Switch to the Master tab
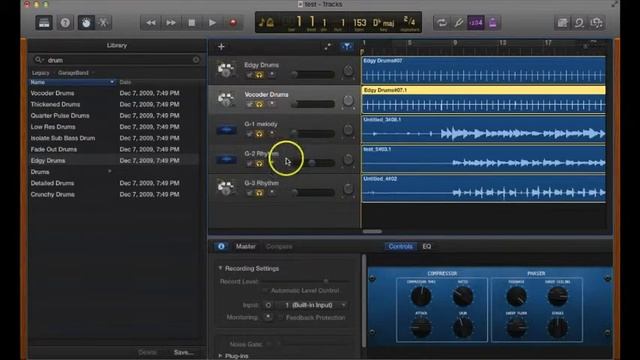This screenshot has height=360, width=640. point(246,246)
